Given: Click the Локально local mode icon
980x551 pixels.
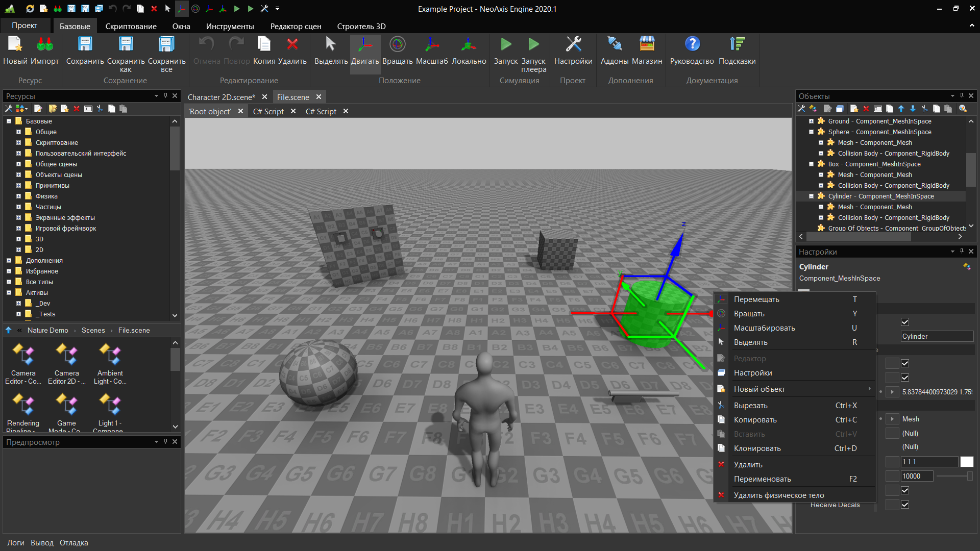Looking at the screenshot, I should click(x=469, y=51).
